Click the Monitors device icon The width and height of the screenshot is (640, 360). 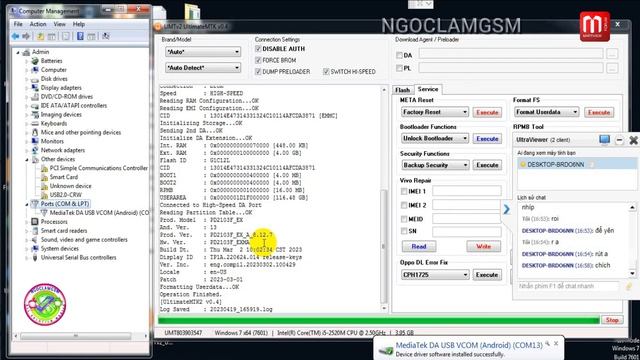pos(35,141)
